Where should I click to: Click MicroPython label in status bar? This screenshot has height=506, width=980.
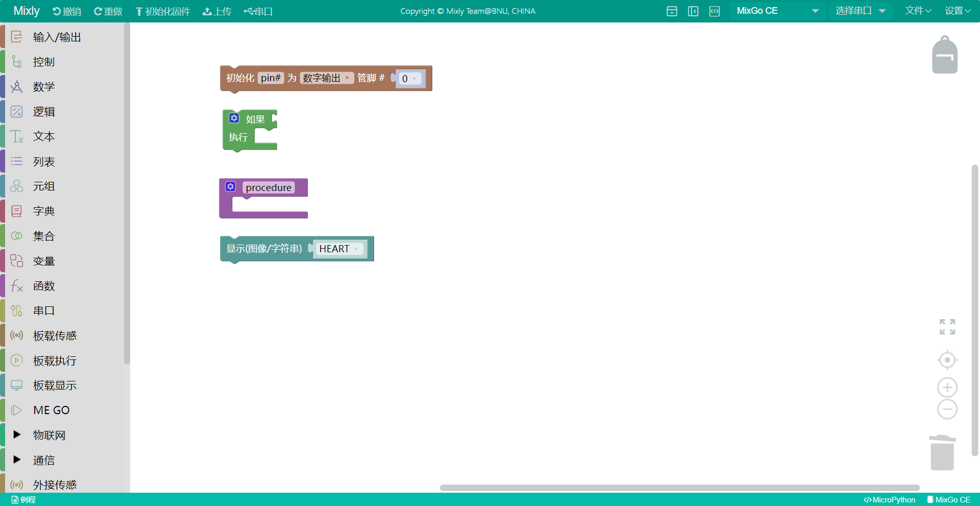pos(889,500)
